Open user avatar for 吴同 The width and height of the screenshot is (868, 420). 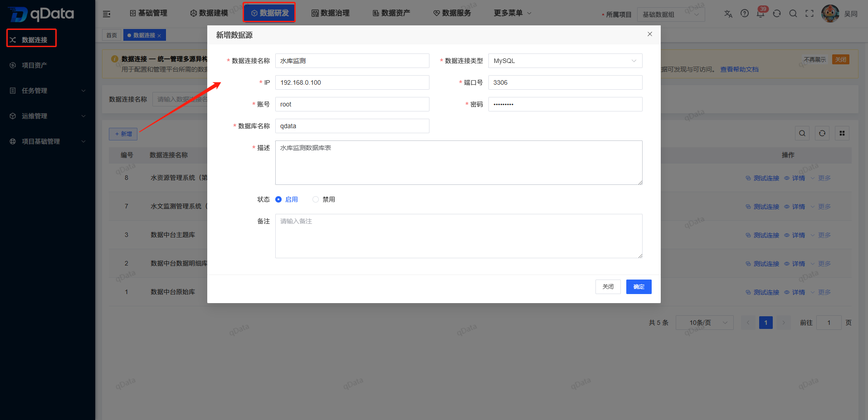[x=830, y=14]
